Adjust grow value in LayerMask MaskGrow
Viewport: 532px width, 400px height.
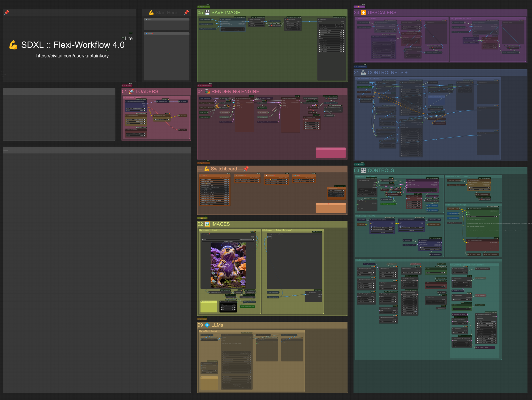(x=228, y=308)
